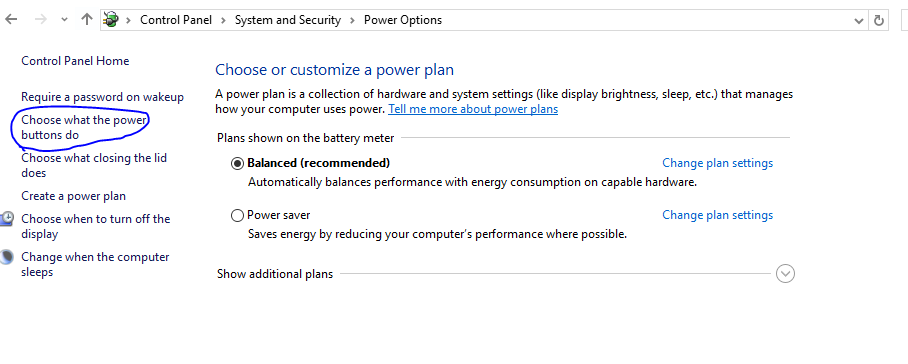Open Tell me more about power plans
Image resolution: width=908 pixels, height=364 pixels.
473,109
